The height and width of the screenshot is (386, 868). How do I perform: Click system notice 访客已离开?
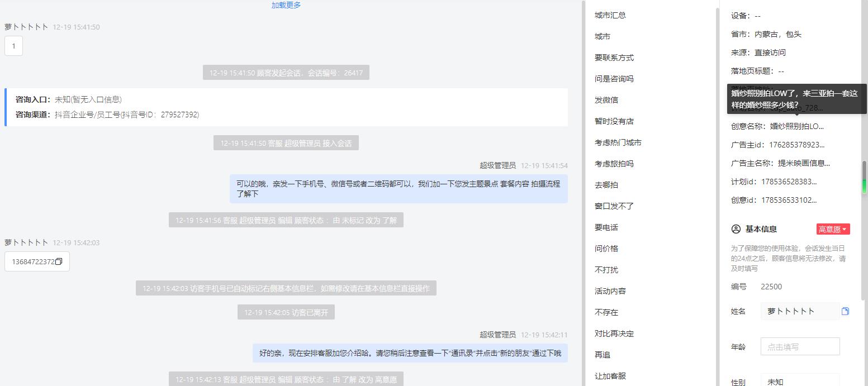pos(286,312)
